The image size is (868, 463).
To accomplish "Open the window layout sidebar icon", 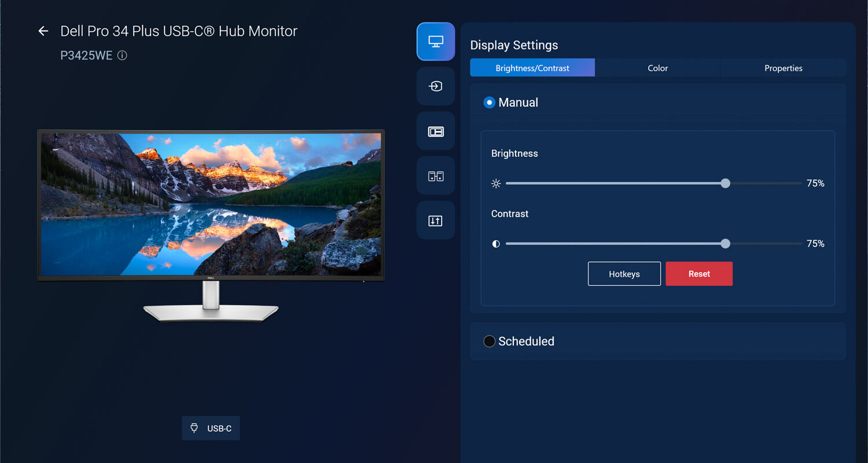I will (436, 131).
